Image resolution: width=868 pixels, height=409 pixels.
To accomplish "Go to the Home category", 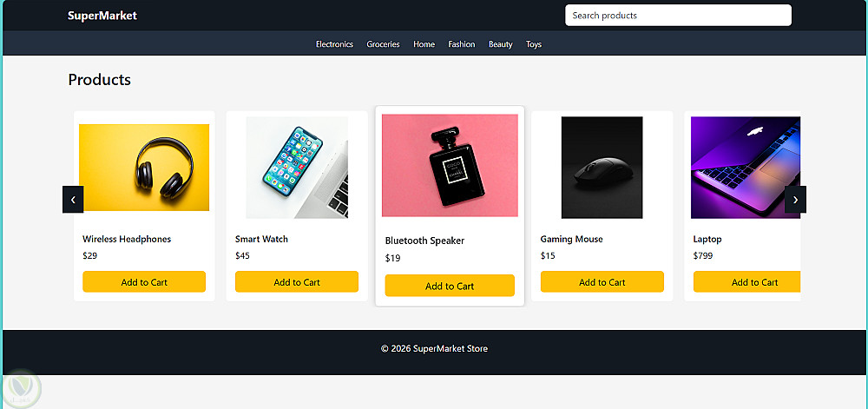I will pos(424,44).
